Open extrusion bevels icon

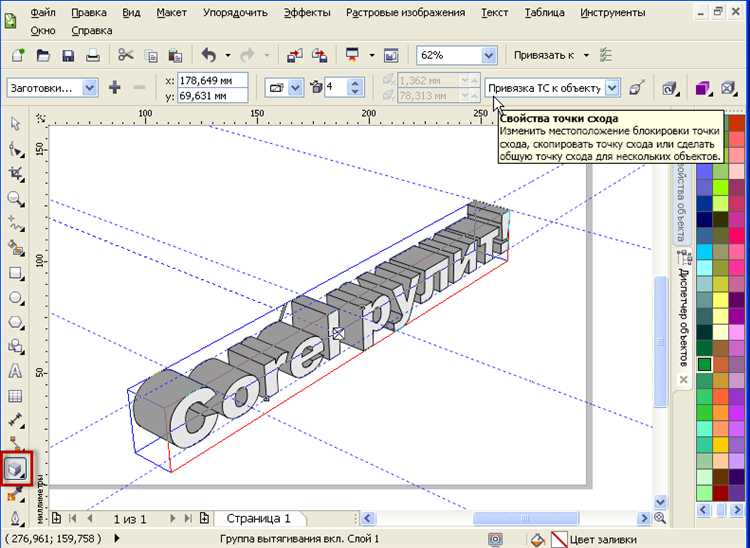pyautogui.click(x=729, y=88)
